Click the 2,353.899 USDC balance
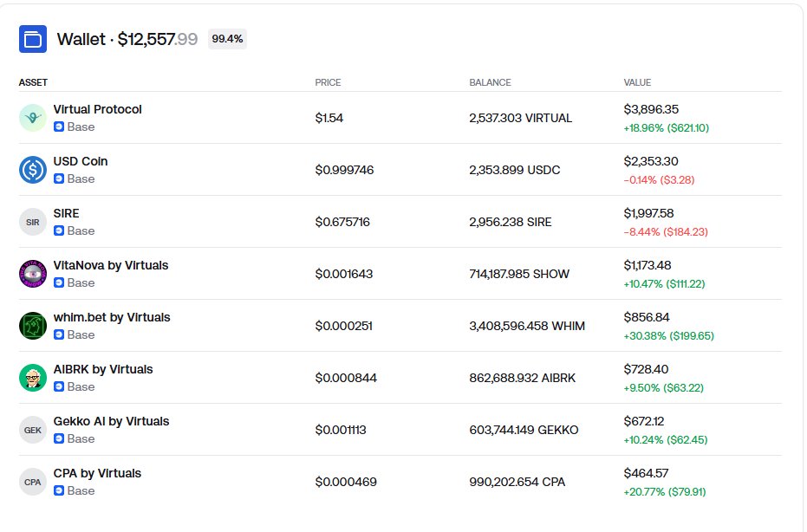807x532 pixels. click(x=515, y=170)
